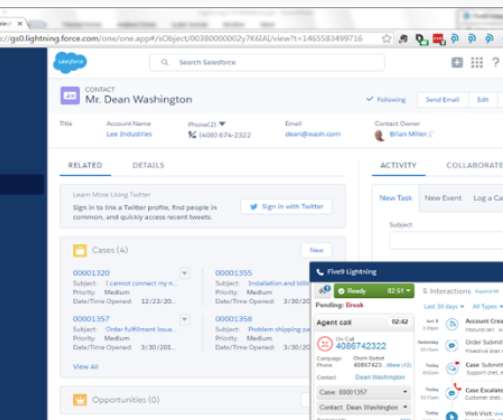Click the Edit button

click(x=483, y=99)
